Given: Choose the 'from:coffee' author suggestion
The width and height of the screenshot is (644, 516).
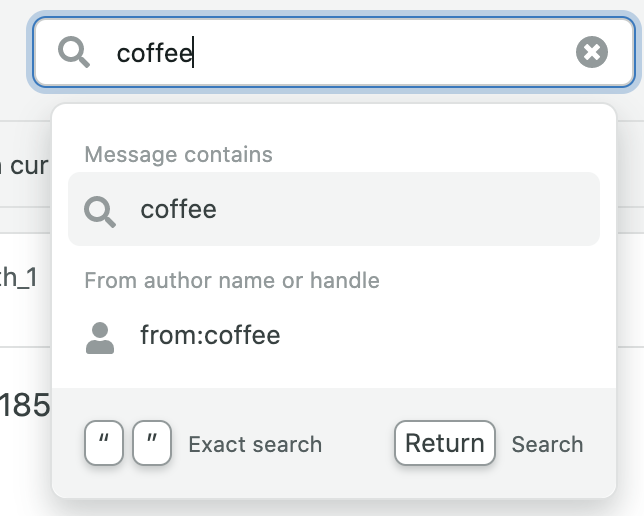Looking at the screenshot, I should [x=334, y=335].
